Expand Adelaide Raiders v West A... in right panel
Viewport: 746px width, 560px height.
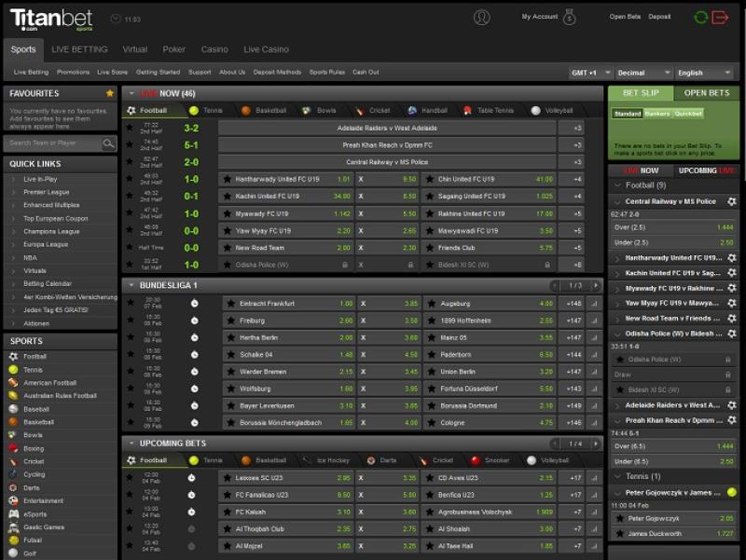coord(617,405)
